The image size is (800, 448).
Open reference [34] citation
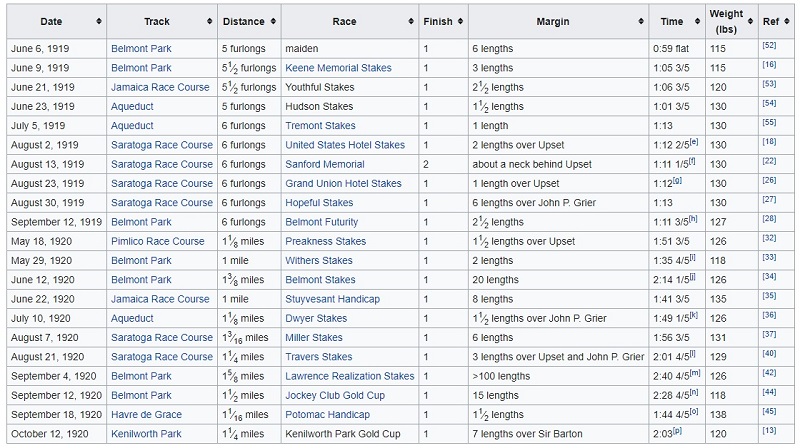[769, 277]
